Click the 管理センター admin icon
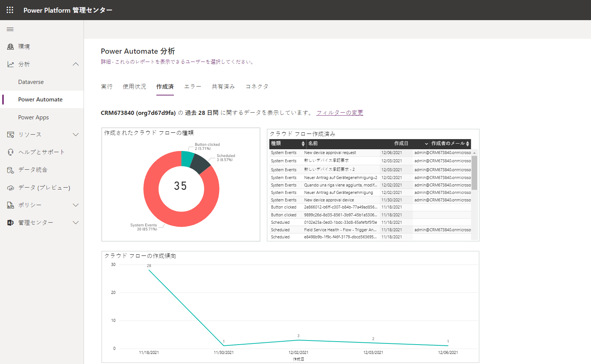Screen dimensions: 591x364 10,223
